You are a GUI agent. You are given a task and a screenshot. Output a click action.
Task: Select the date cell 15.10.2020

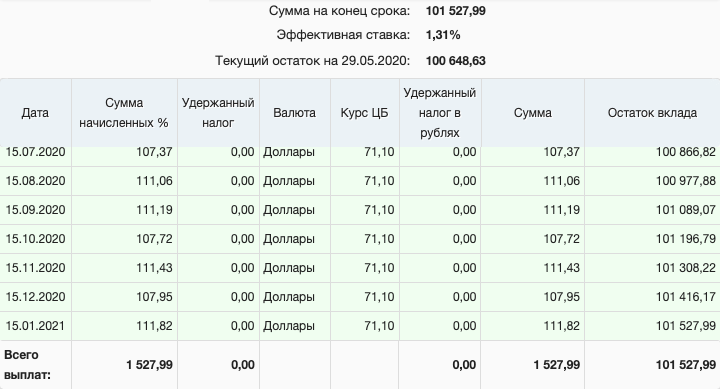point(35,239)
